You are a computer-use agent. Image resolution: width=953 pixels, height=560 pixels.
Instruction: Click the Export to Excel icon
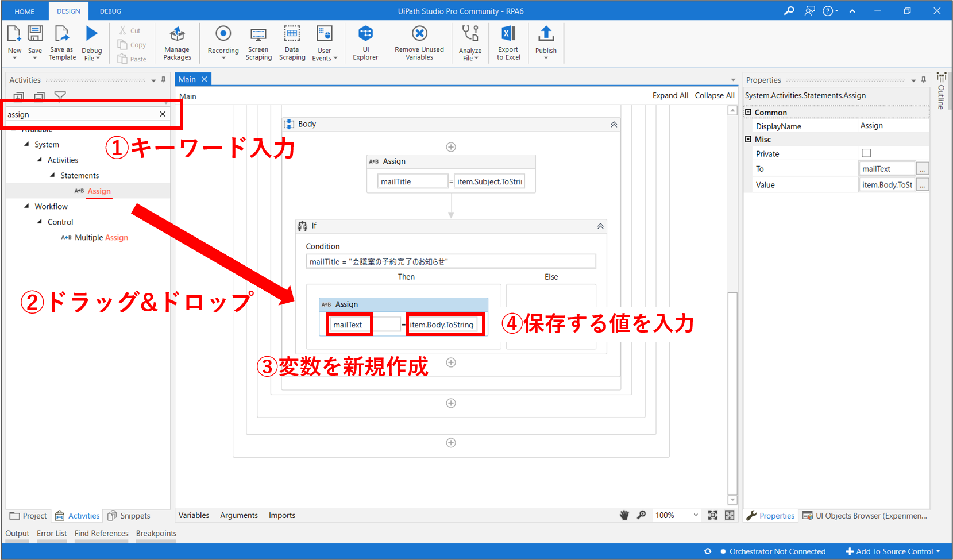508,34
